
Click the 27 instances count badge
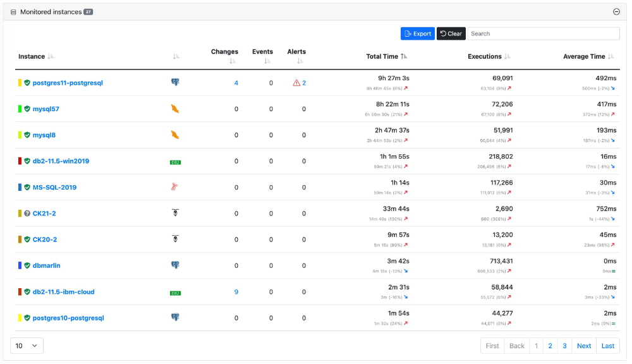coord(88,12)
